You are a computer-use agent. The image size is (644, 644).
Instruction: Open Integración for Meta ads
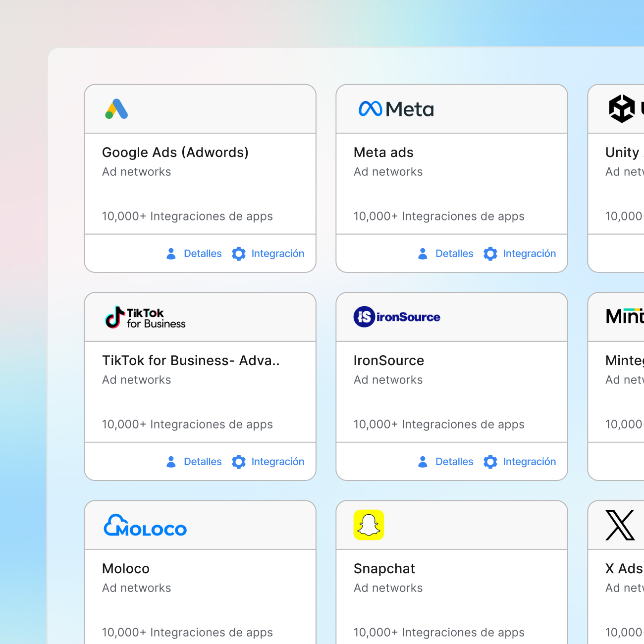[530, 254]
